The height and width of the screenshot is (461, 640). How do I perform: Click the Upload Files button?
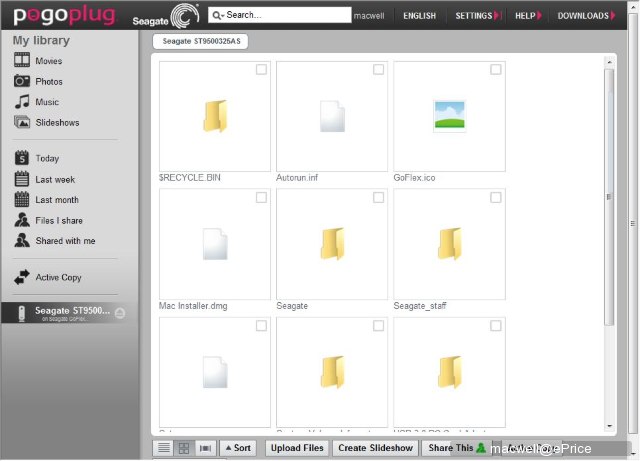point(297,448)
